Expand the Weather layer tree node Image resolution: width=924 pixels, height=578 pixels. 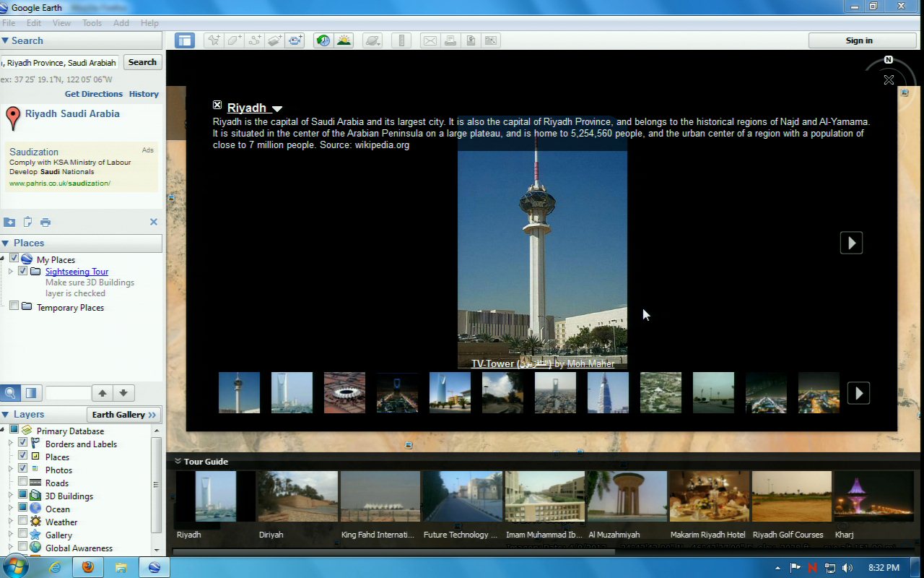[11, 522]
